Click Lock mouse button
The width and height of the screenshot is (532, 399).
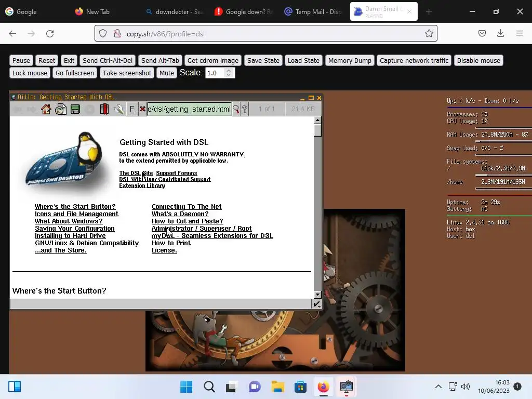[x=30, y=73]
